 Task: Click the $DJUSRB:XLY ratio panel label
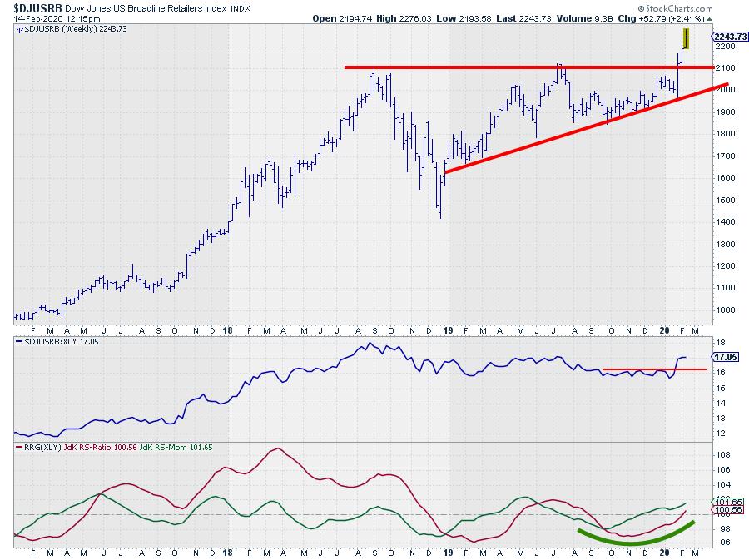pos(51,342)
